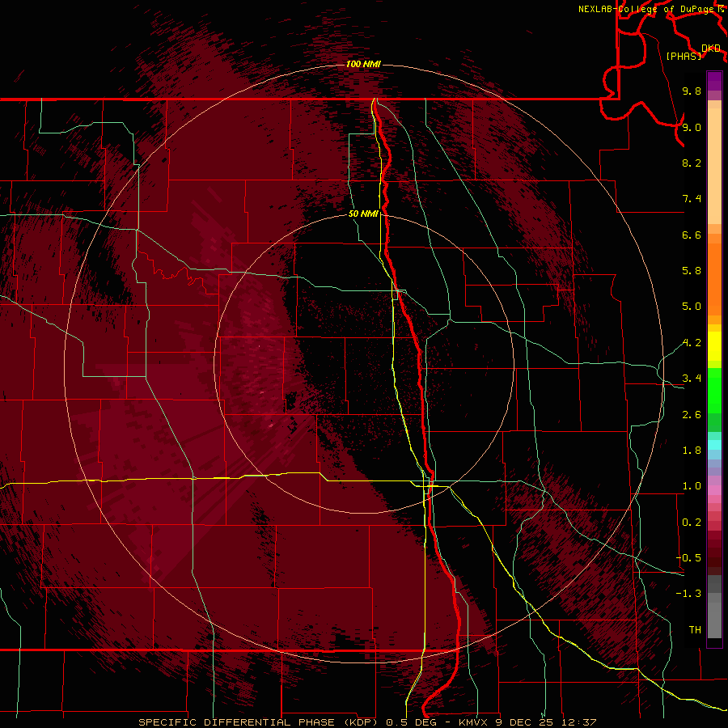Image resolution: width=728 pixels, height=728 pixels.
Task: Select the 9.8 value on the color scale
Action: point(692,91)
